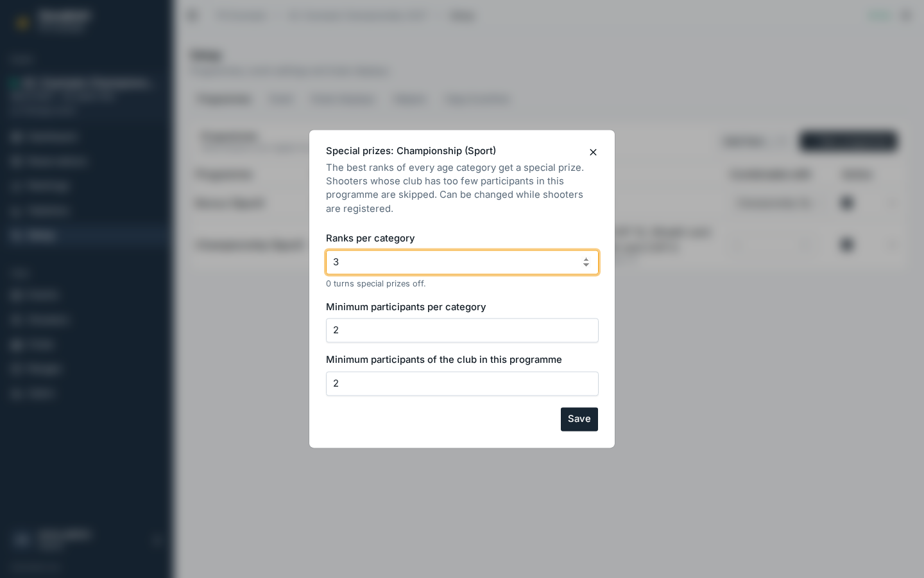Open the dropdown beside the dark add button
This screenshot has height=578, width=924.
(755, 141)
